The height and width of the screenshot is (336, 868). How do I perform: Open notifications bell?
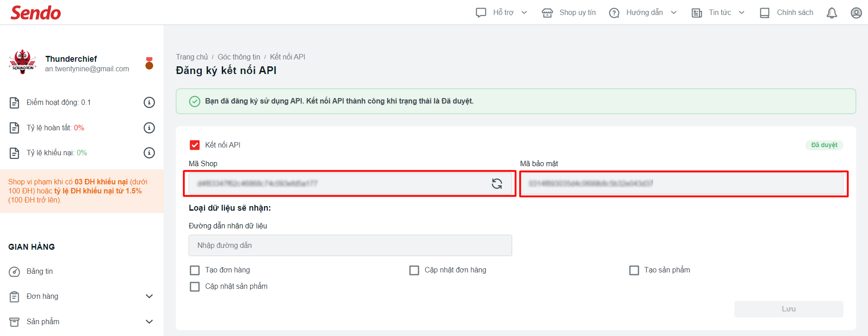832,13
